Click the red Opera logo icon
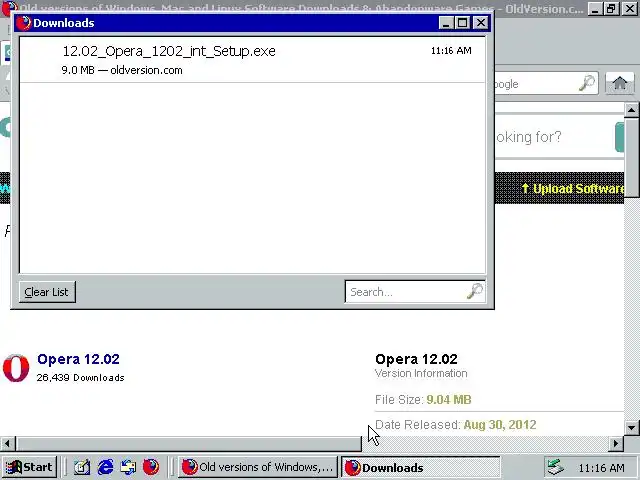Image resolution: width=640 pixels, height=480 pixels. (16, 368)
